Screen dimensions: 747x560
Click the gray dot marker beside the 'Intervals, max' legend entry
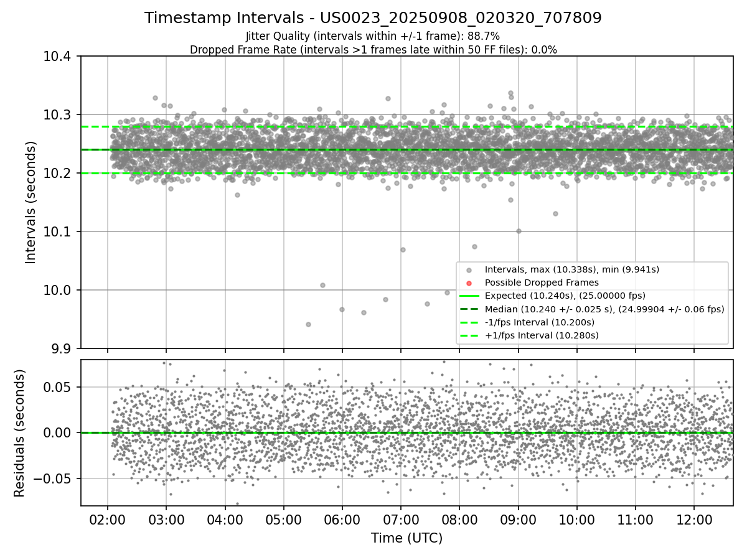[x=469, y=270]
